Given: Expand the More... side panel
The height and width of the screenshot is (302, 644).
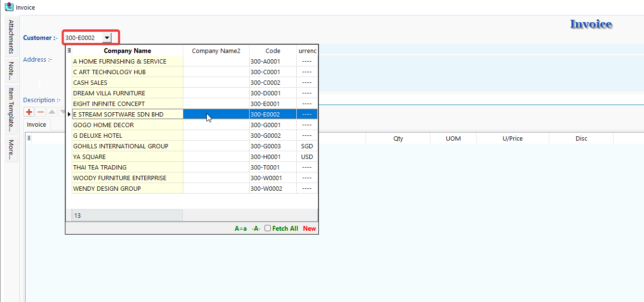Looking at the screenshot, I should 11,149.
